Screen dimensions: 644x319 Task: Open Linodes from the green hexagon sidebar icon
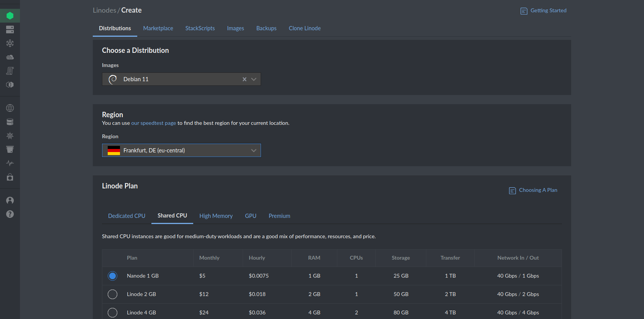(10, 16)
